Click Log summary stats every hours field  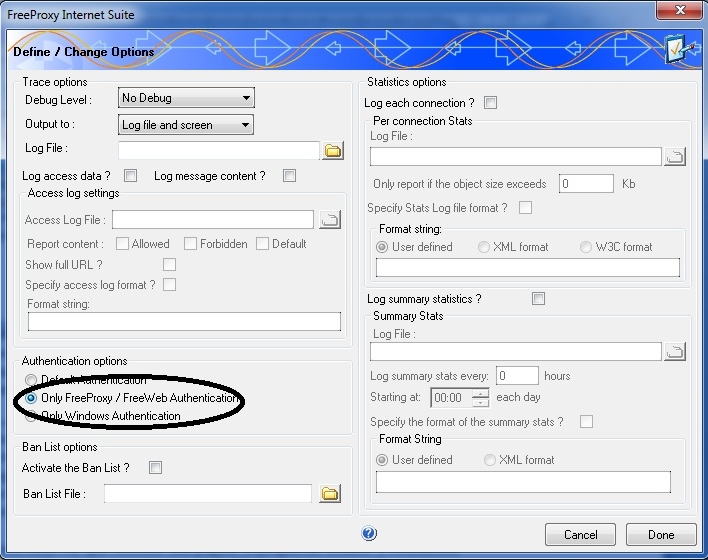point(517,376)
